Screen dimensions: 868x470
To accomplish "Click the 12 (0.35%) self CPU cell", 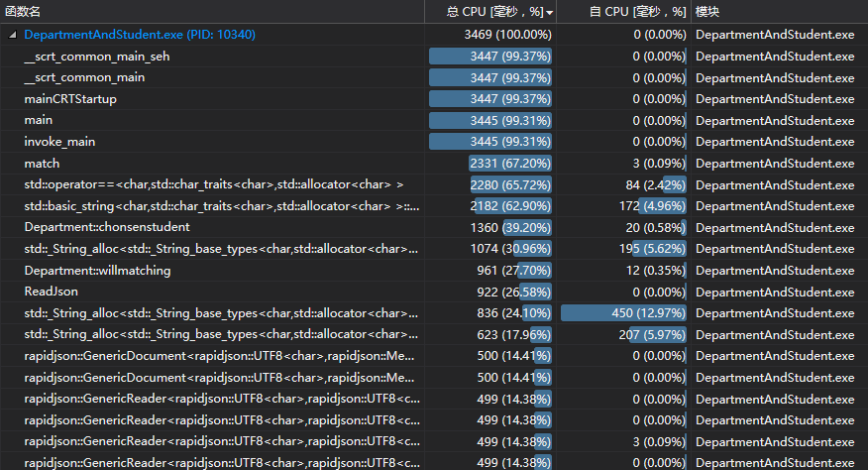I will click(x=624, y=271).
